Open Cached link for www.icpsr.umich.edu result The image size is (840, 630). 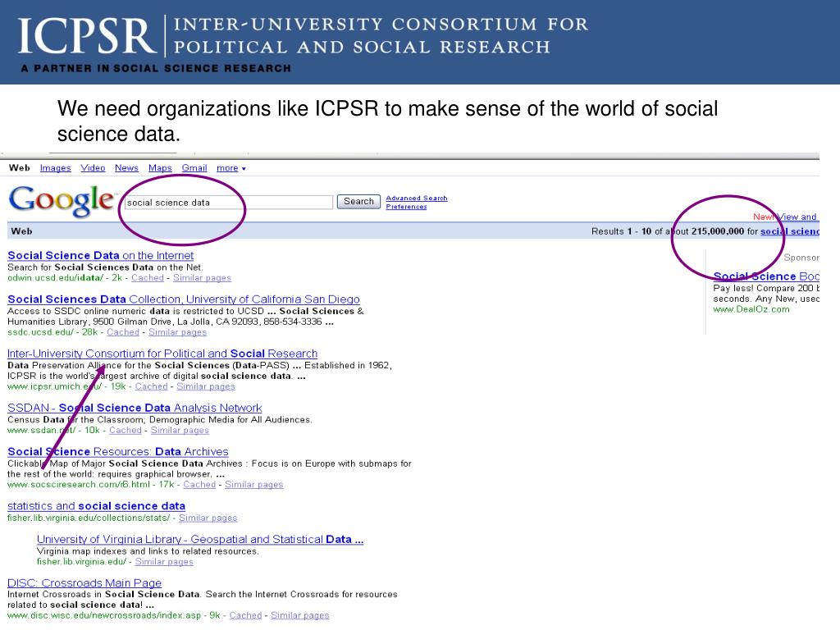coord(151,387)
